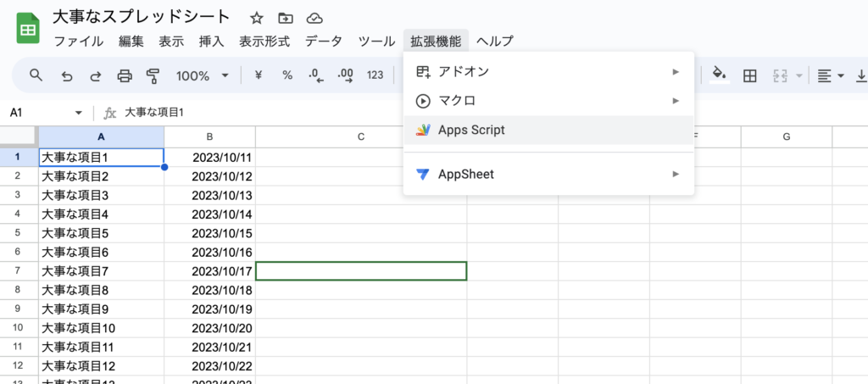Image resolution: width=868 pixels, height=384 pixels.
Task: Open the 100% zoom dropdown
Action: [x=202, y=75]
